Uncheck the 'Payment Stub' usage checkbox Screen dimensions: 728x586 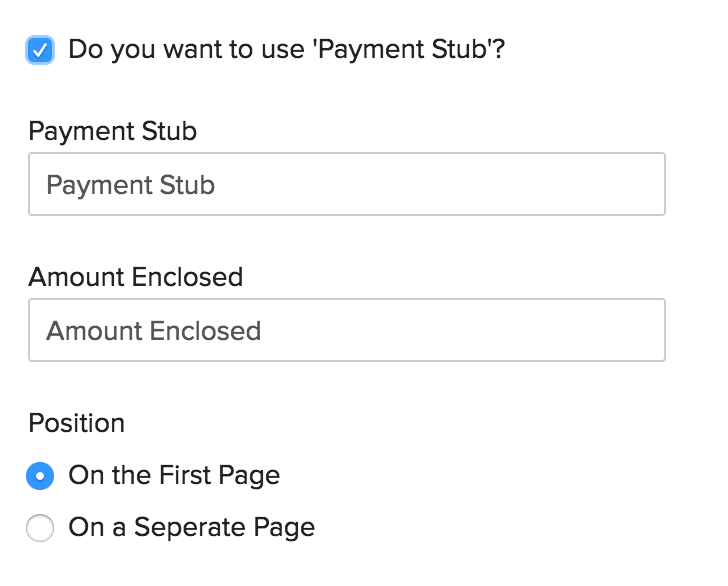coord(40,50)
